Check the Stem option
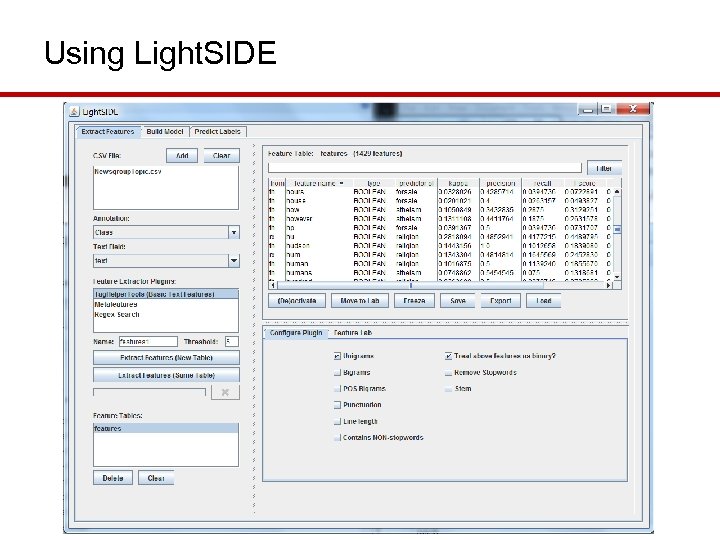The width and height of the screenshot is (720, 540). click(448, 388)
